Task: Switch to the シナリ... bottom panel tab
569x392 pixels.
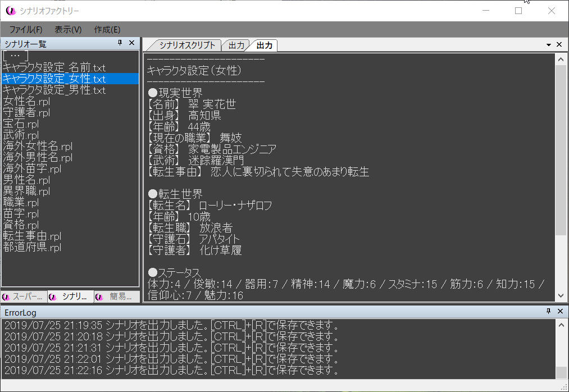Action: coord(70,297)
